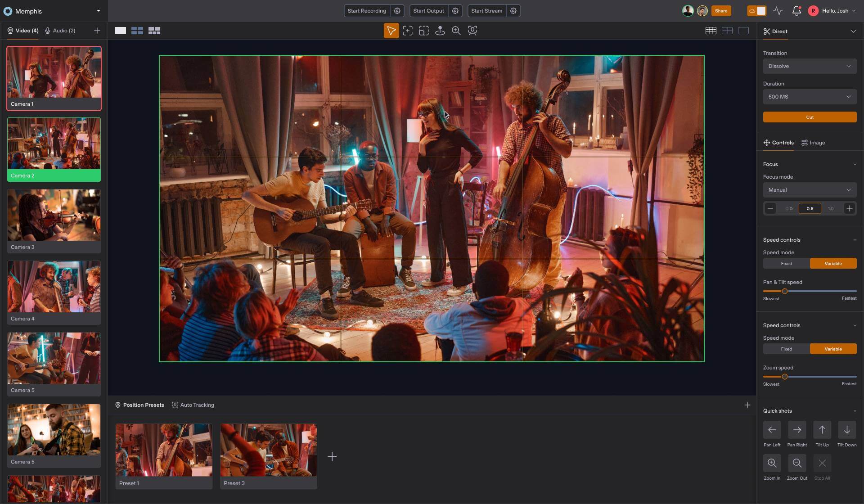Screen dimensions: 864x504
Task: Click the Cut button
Action: tap(809, 117)
